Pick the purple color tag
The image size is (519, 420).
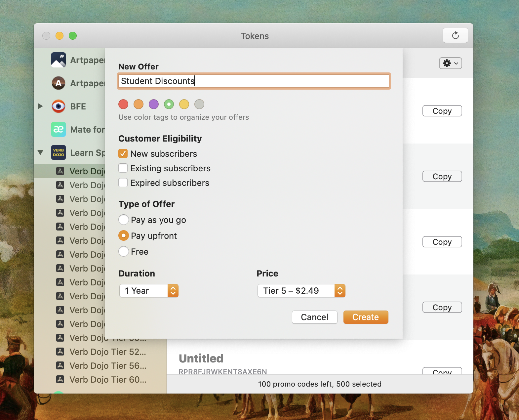point(154,104)
